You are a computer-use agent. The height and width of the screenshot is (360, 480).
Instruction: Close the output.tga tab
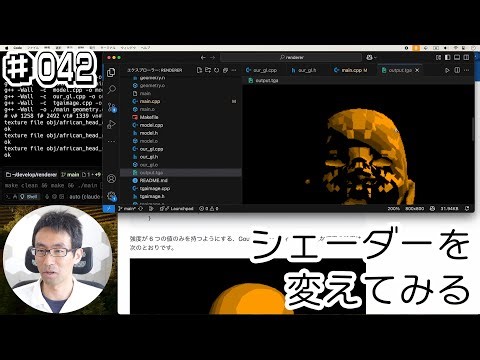[x=417, y=70]
